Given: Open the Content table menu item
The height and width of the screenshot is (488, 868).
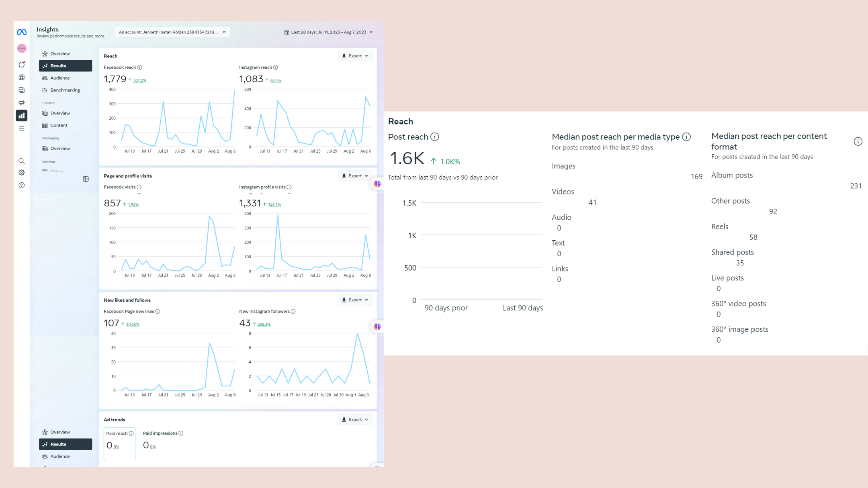Looking at the screenshot, I should pos(59,125).
